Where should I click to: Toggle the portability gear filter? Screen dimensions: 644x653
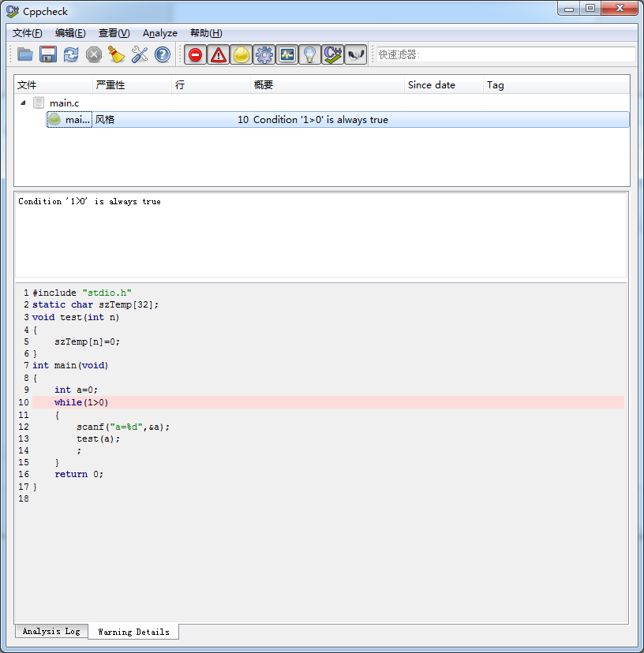pyautogui.click(x=264, y=54)
